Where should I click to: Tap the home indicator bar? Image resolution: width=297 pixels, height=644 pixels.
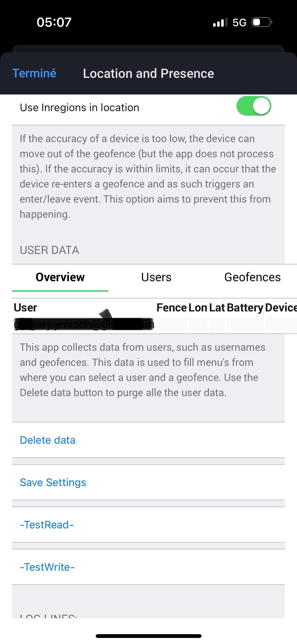[149, 636]
